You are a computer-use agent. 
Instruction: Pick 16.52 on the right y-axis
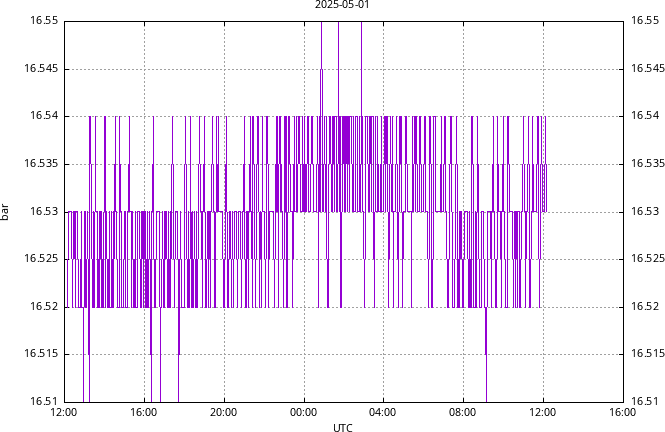point(645,306)
